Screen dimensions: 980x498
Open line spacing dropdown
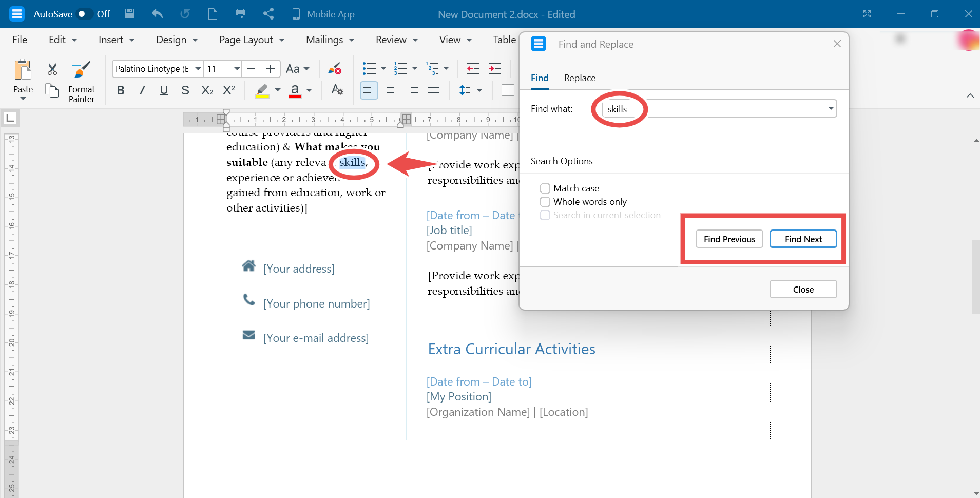click(x=479, y=90)
